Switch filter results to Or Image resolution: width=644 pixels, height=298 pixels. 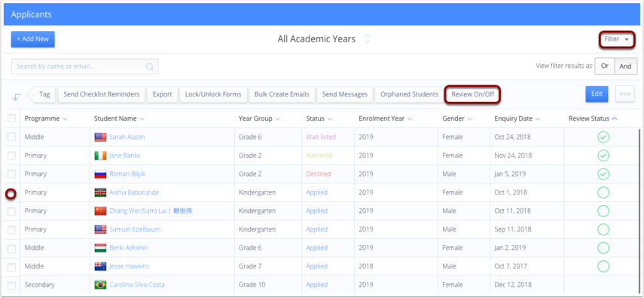tap(605, 66)
